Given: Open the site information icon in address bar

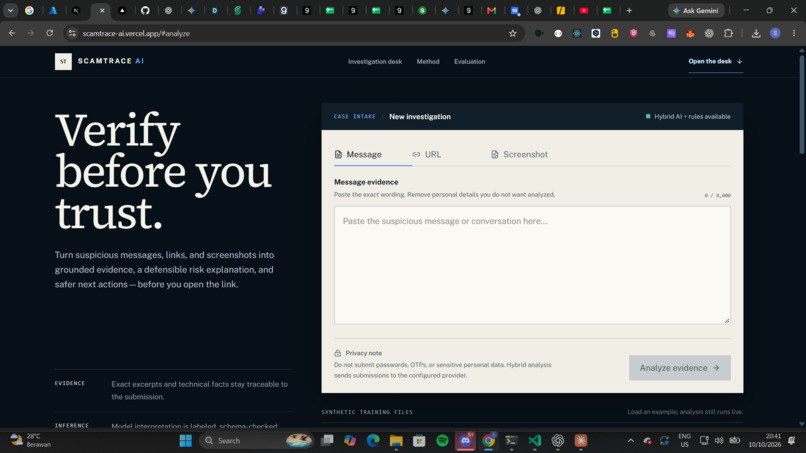Looking at the screenshot, I should [72, 33].
